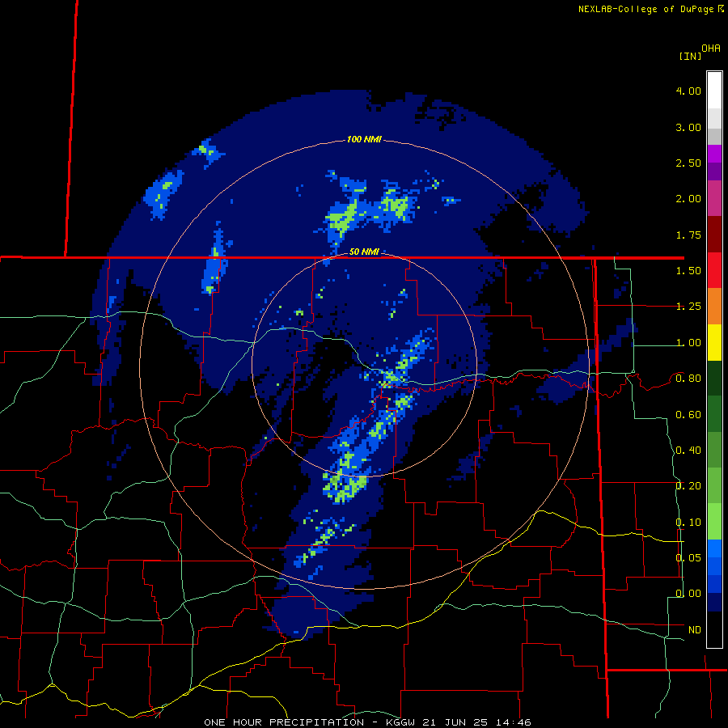Pick the black ND swatch on the color scale
The image size is (728, 728).
pos(714,629)
